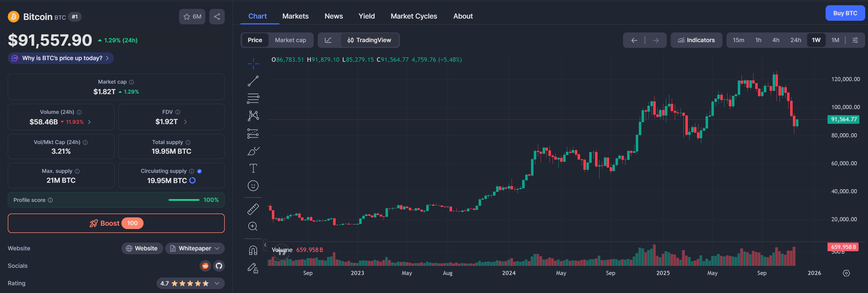This screenshot has height=293, width=868.
Task: Select the trend line drawing tool
Action: tap(253, 81)
